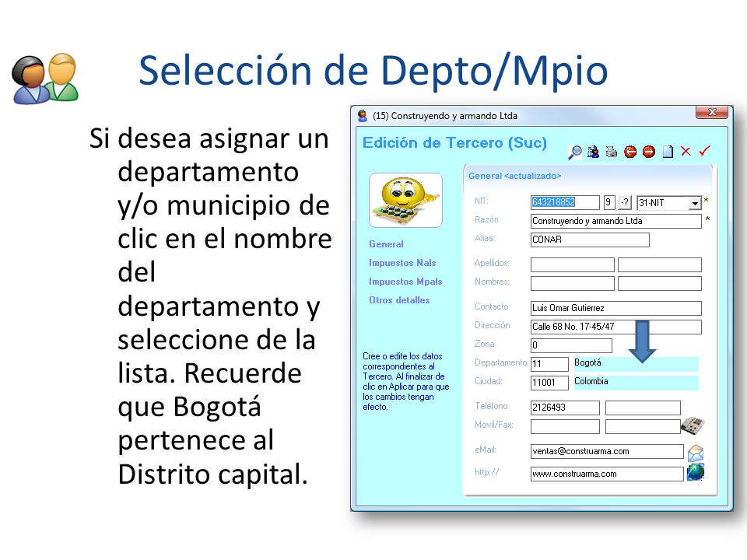Click the eMail field ventas@construarma.com
The image size is (747, 560).
pyautogui.click(x=607, y=451)
